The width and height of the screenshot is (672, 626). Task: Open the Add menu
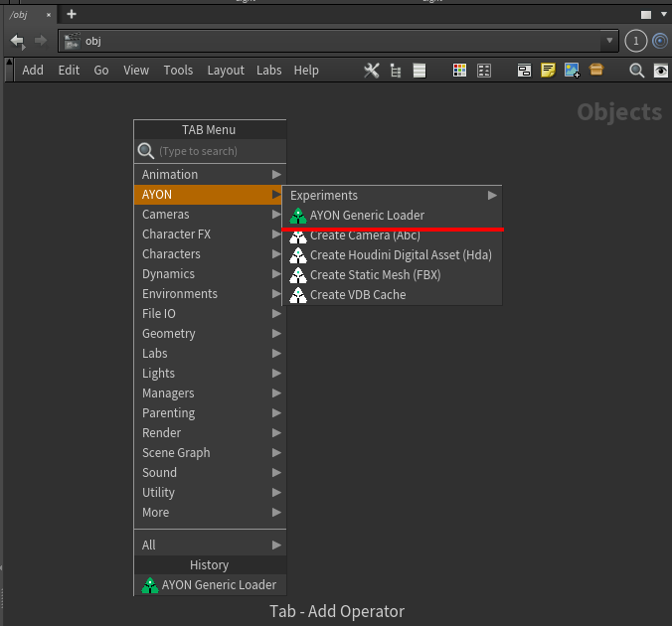[33, 71]
